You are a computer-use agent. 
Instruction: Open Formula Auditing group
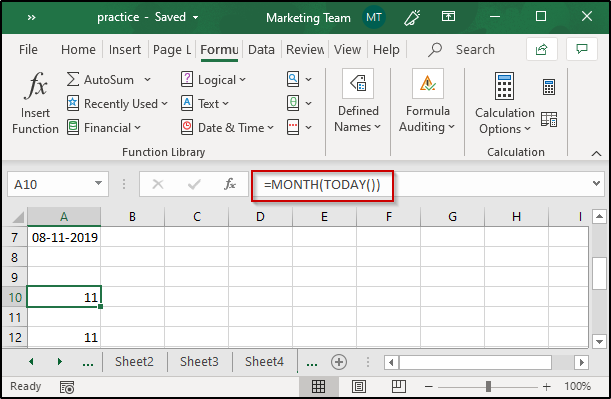click(427, 102)
